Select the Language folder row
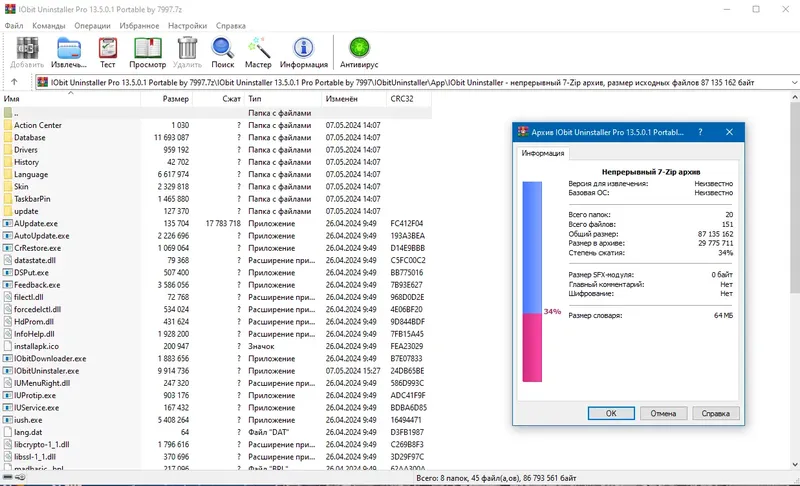Screen dimensions: 800x486 tap(216, 174)
